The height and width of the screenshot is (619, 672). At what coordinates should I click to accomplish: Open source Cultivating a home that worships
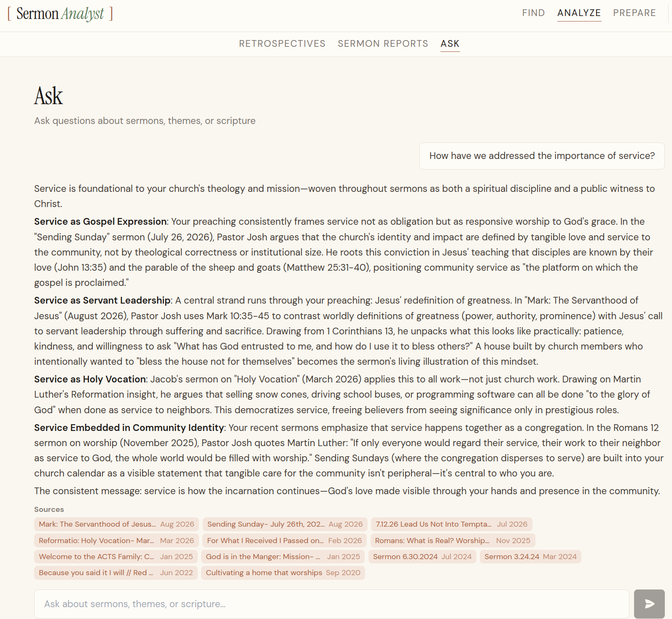(x=283, y=573)
